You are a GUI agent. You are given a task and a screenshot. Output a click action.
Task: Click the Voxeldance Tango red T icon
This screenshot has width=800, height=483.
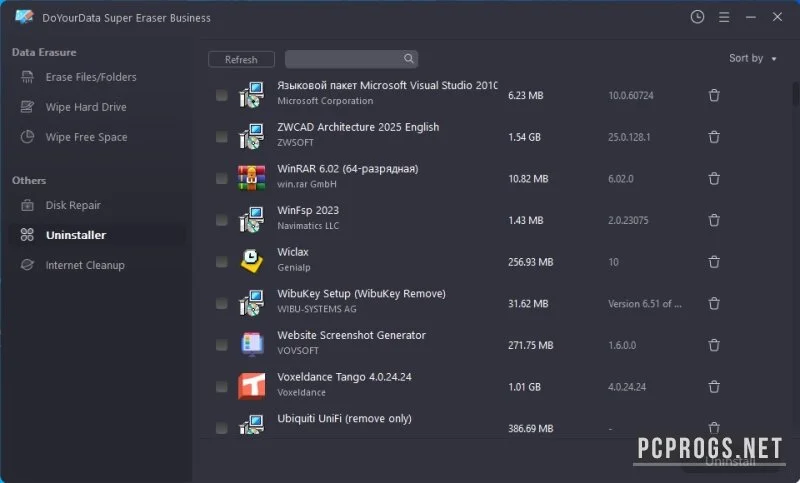(x=252, y=386)
